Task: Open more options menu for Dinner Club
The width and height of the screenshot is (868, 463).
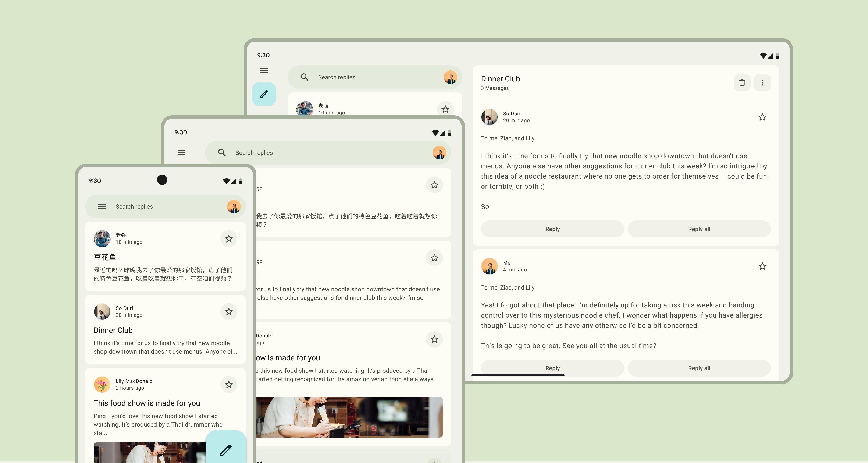Action: click(762, 82)
